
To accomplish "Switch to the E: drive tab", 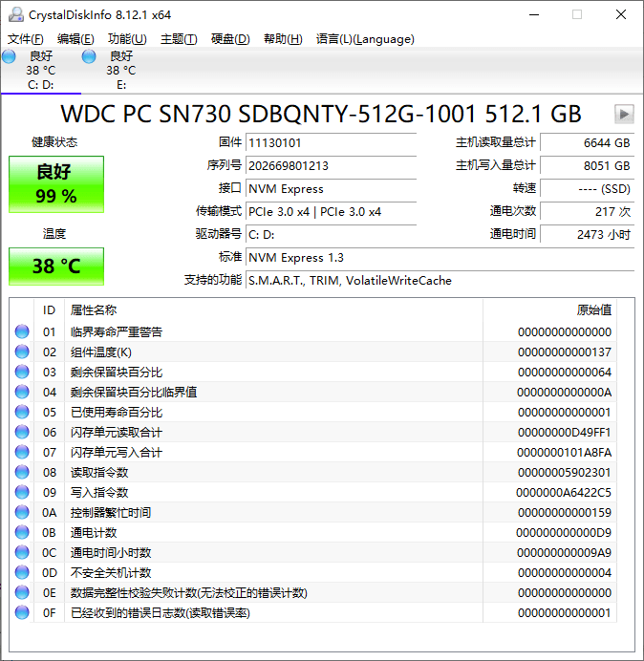I will (120, 70).
